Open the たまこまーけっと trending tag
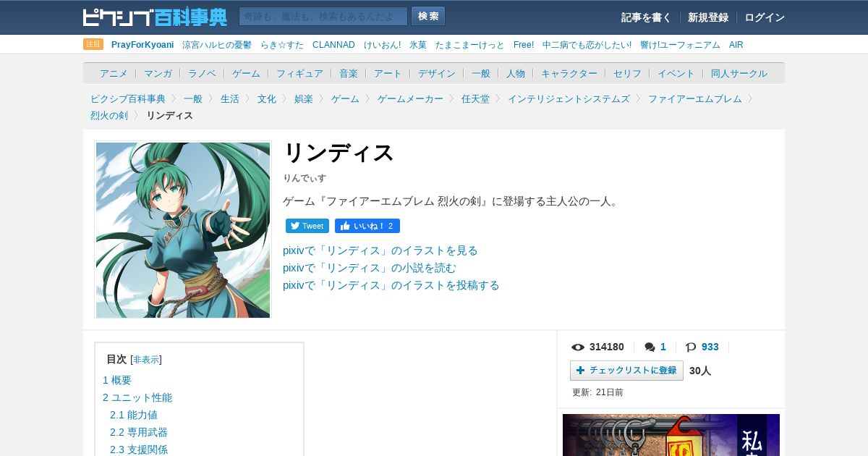 [470, 45]
